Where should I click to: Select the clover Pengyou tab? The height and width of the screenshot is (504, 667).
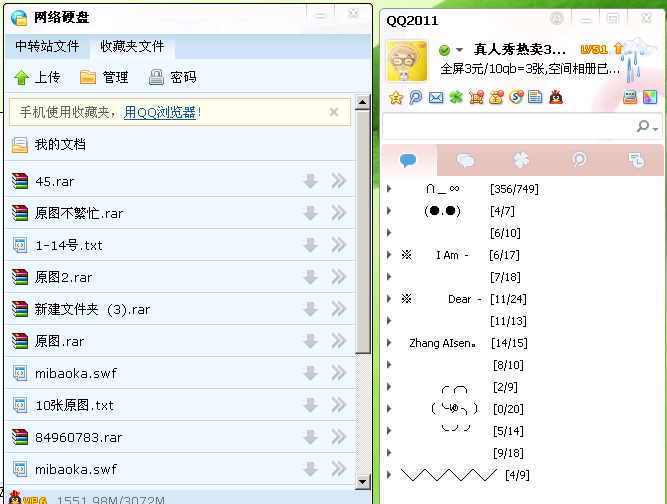522,160
